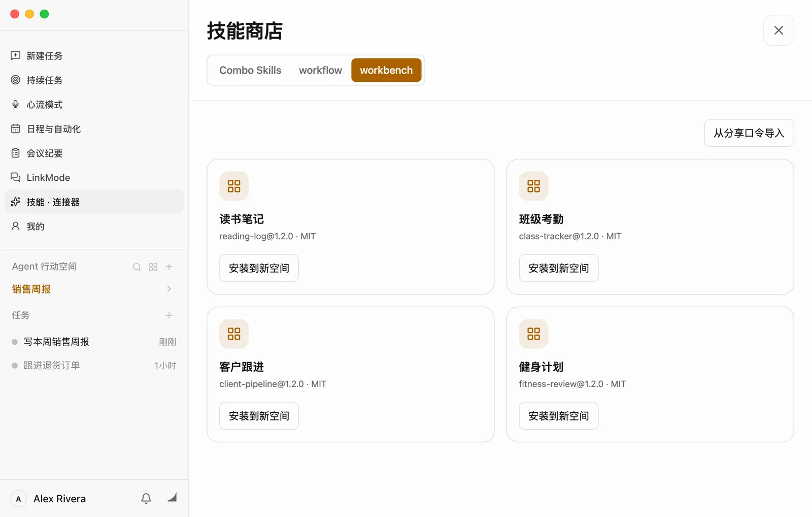Image resolution: width=812 pixels, height=517 pixels.
Task: Switch to the workflow tab
Action: (320, 70)
